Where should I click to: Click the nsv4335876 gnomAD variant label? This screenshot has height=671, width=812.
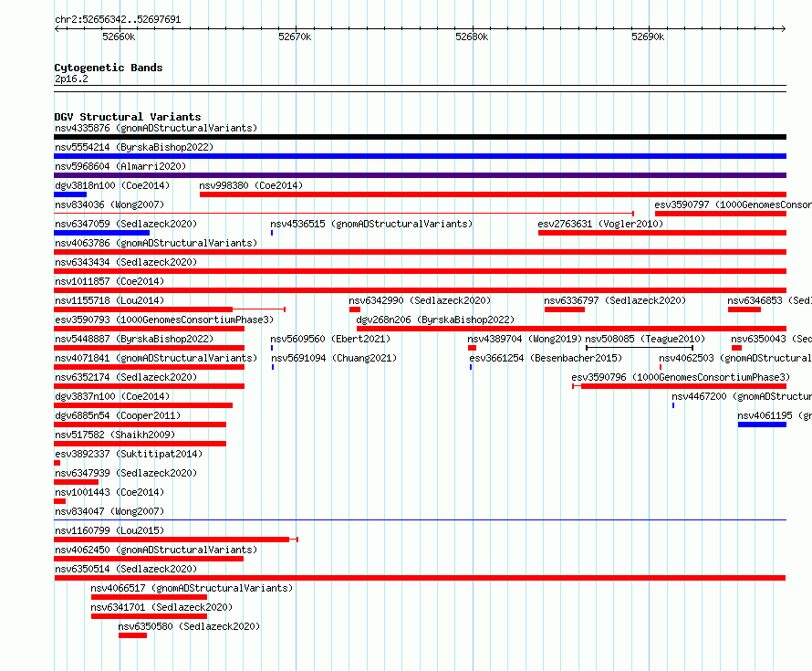(x=156, y=128)
